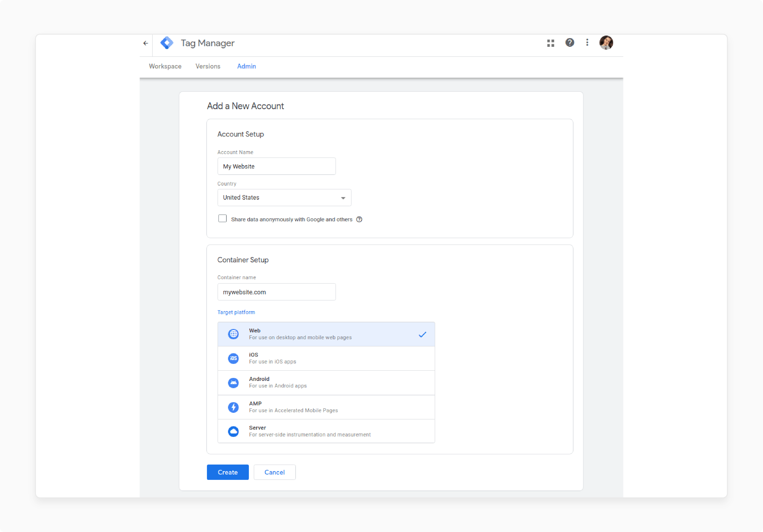Open the Google apps grid
The width and height of the screenshot is (763, 532).
coord(550,43)
